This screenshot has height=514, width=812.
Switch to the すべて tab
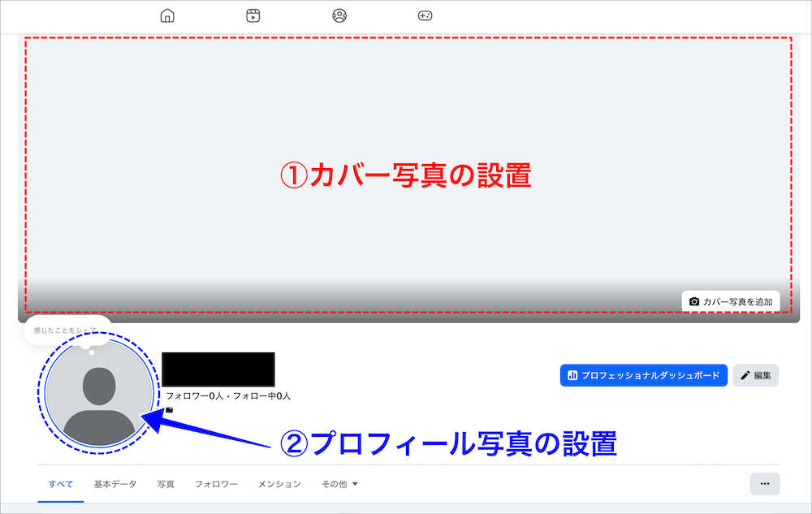click(x=60, y=483)
